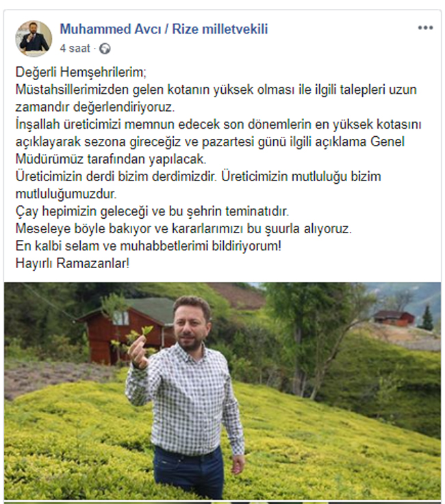Click the "Çay hepimizin geleceği" sentence
Image resolution: width=445 pixels, height=504 pixels.
tap(152, 211)
